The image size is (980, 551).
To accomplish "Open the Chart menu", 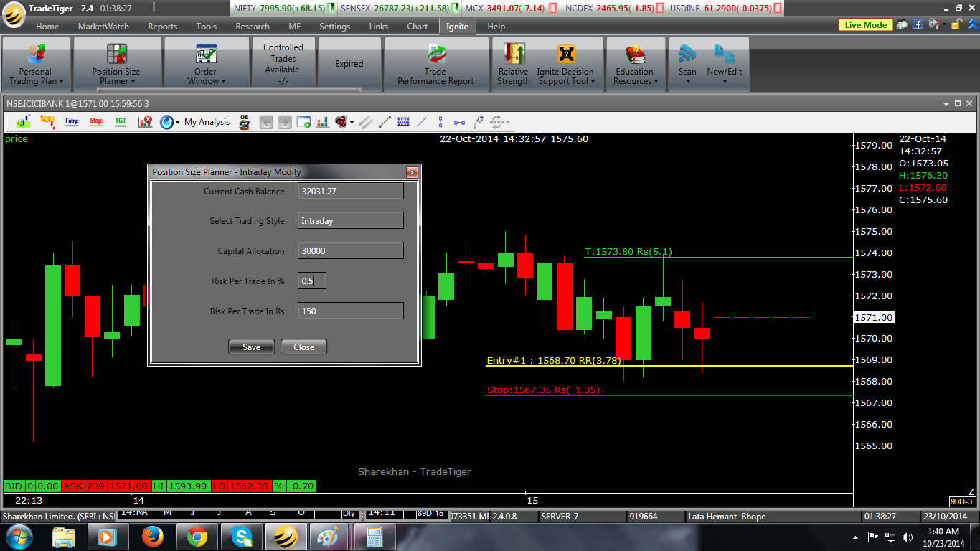I will 418,27.
